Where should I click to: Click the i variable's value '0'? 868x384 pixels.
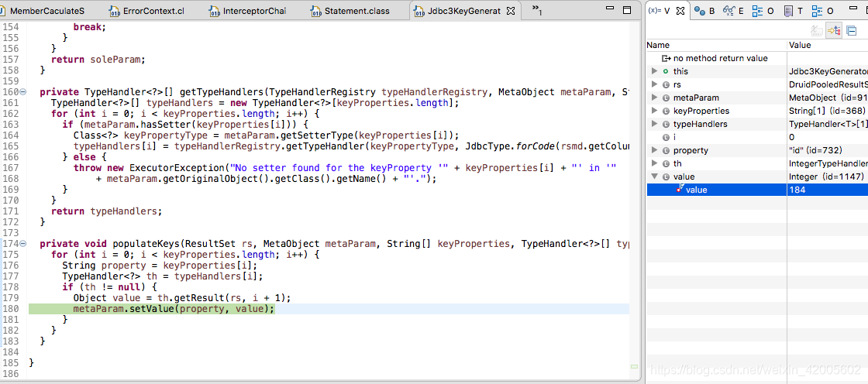click(791, 137)
